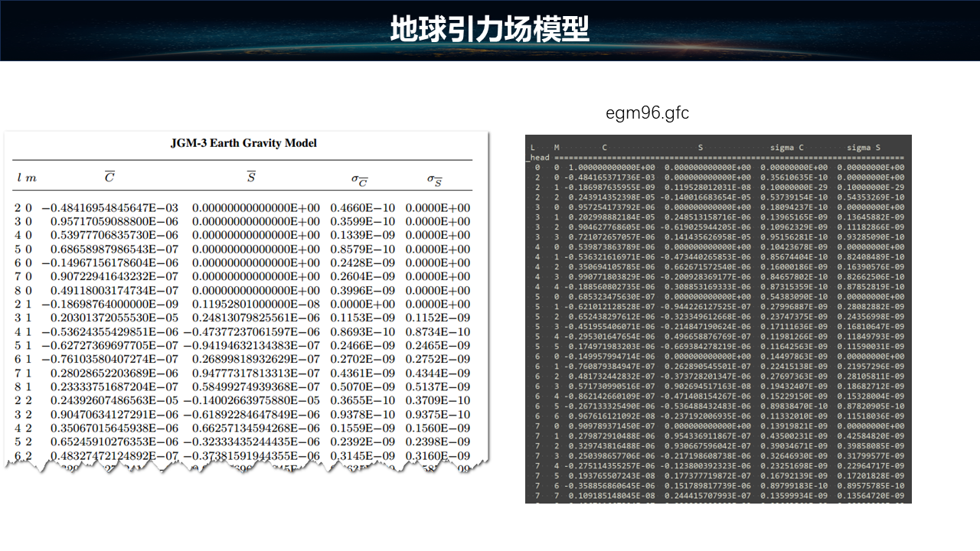Select the dark egm96 coefficient listing image

pyautogui.click(x=718, y=321)
